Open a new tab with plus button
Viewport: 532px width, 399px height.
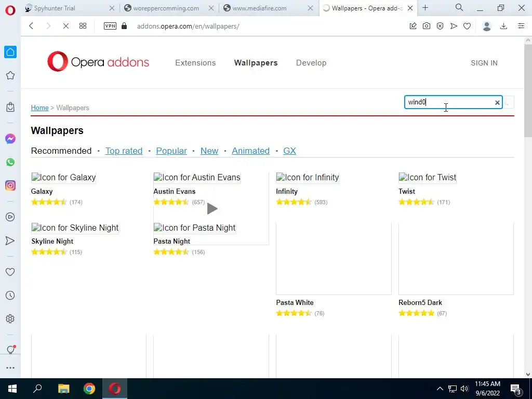pos(425,7)
